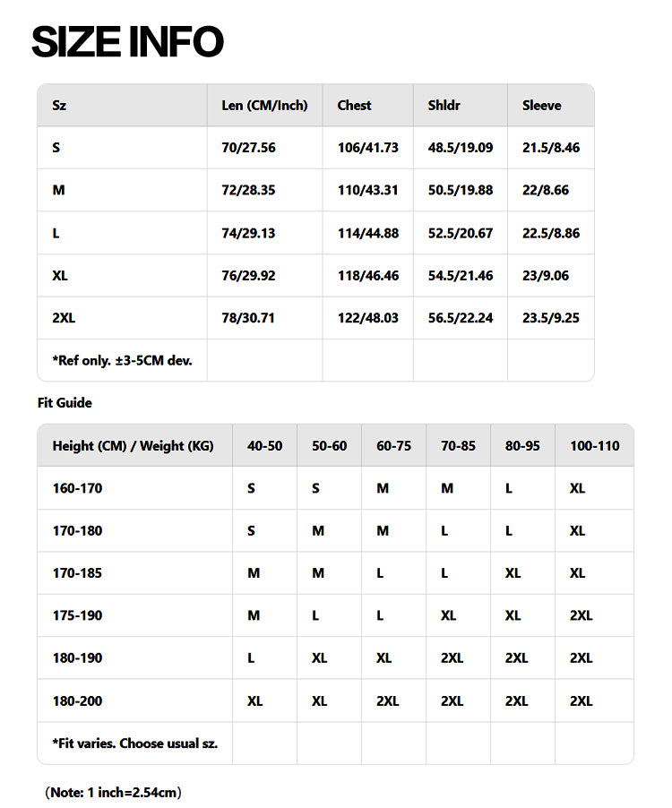Select the Height (CM) / Weight (KG) header

coord(133,445)
